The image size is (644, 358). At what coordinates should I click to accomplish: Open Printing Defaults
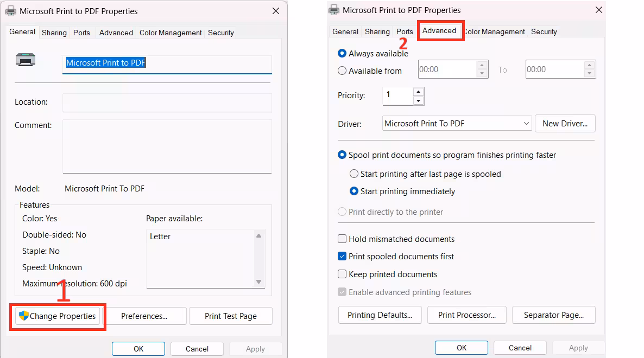point(380,315)
